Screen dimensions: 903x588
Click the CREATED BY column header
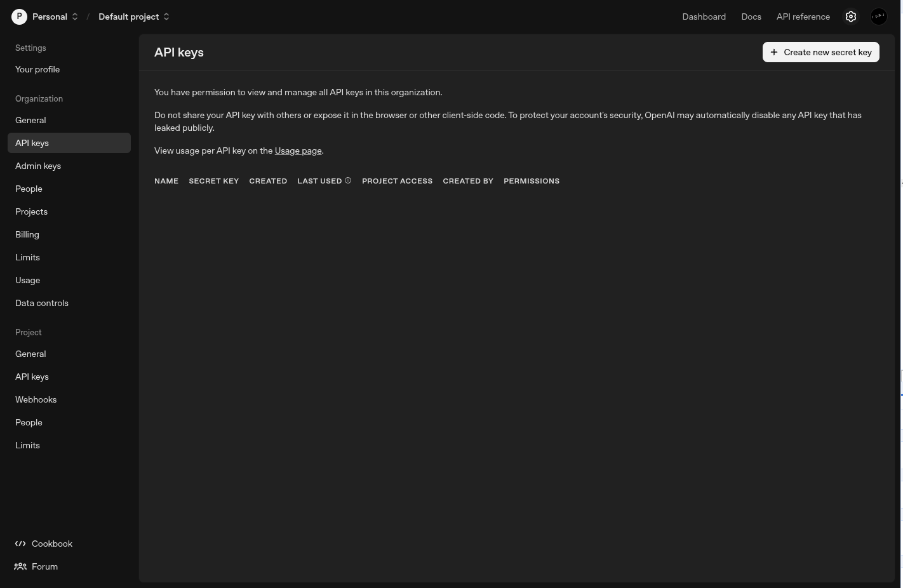point(468,181)
